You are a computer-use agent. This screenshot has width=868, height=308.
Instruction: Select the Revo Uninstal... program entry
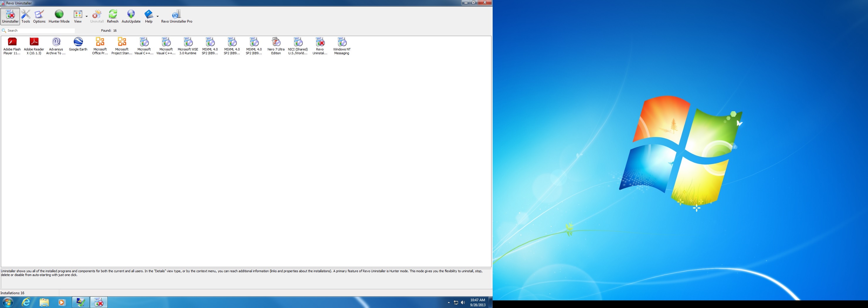coord(320,46)
